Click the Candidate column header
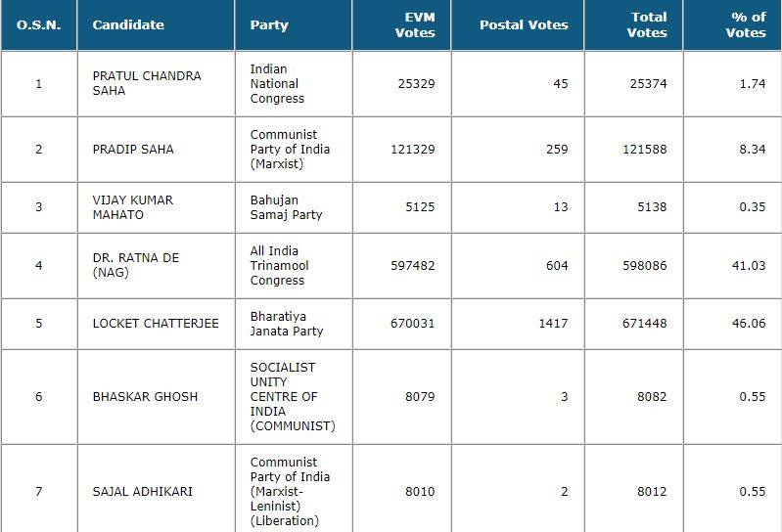Screen dimensions: 782x532 pos(128,24)
